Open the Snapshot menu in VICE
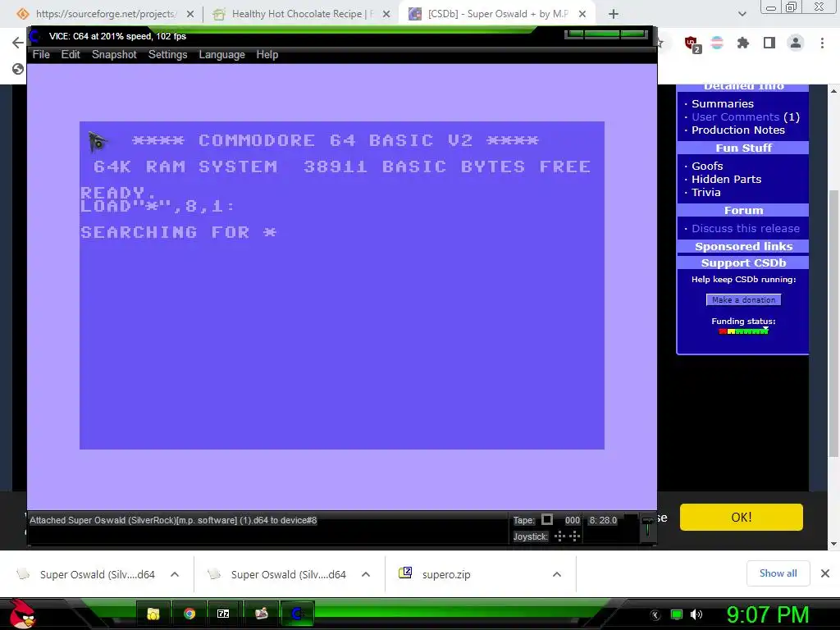This screenshot has width=840, height=630. [114, 55]
